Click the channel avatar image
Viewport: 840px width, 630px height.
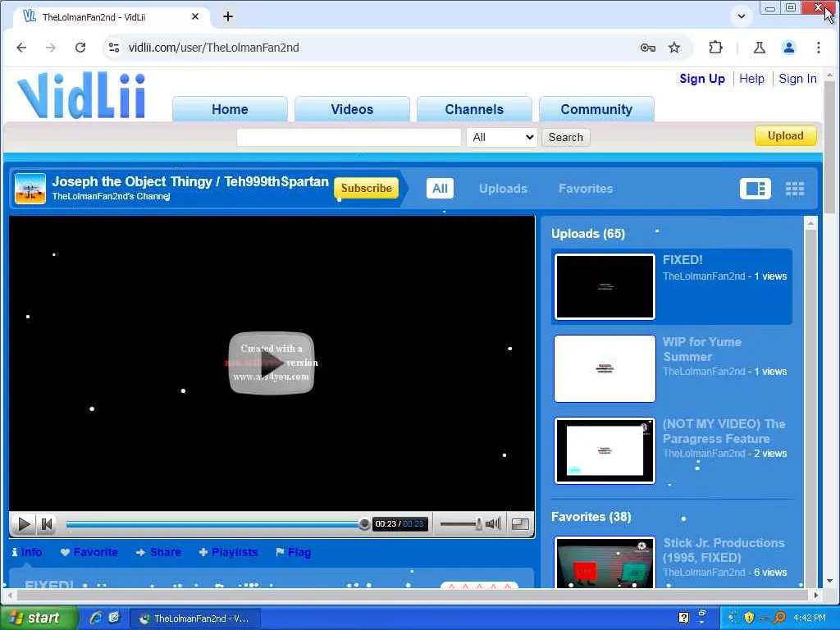[30, 189]
